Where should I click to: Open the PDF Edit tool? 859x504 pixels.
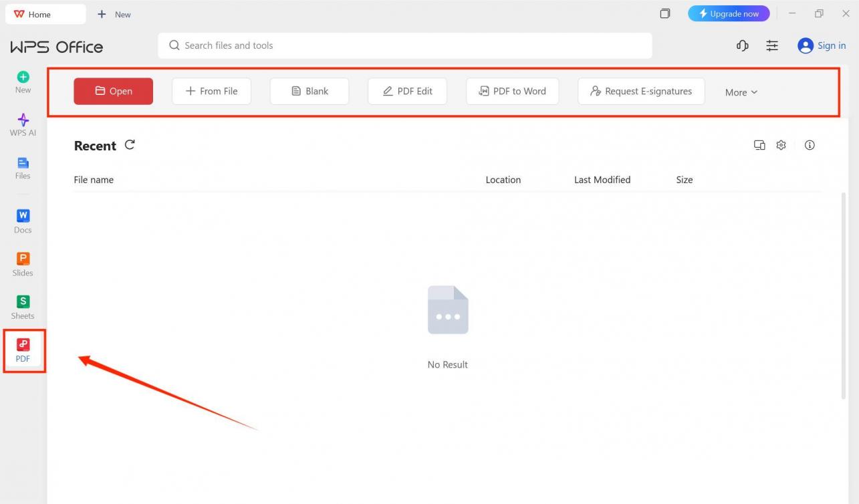pos(407,92)
